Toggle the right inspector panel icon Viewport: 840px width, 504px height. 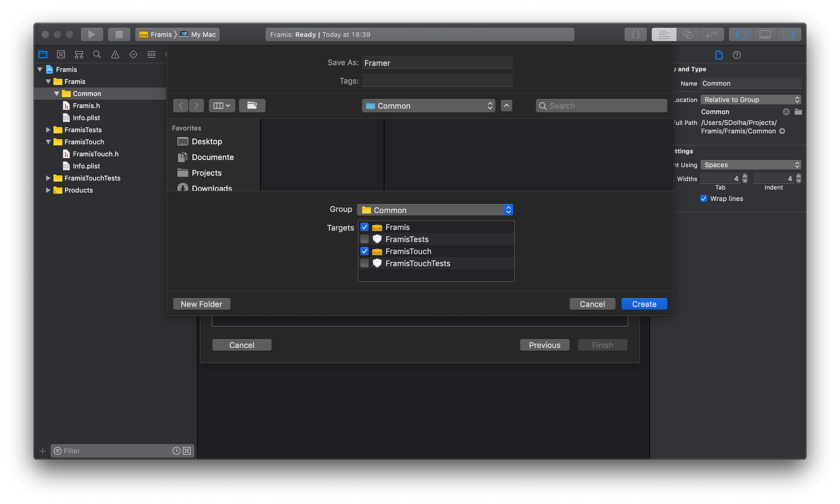click(x=789, y=34)
